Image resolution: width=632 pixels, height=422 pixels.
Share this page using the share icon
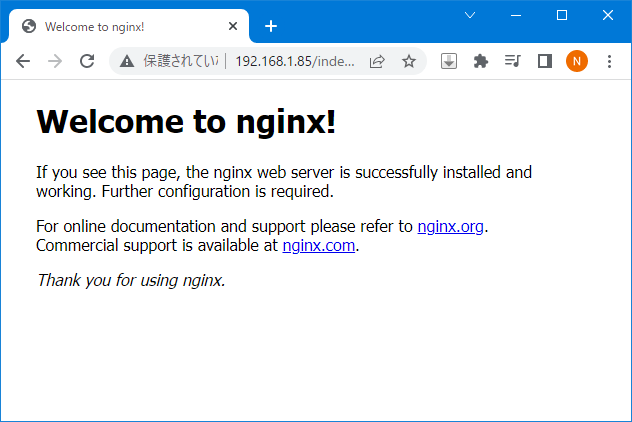click(377, 61)
